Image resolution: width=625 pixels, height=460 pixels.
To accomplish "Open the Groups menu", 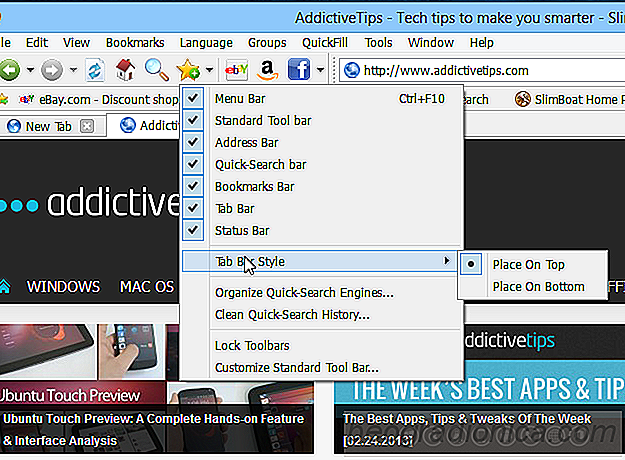I will point(267,43).
